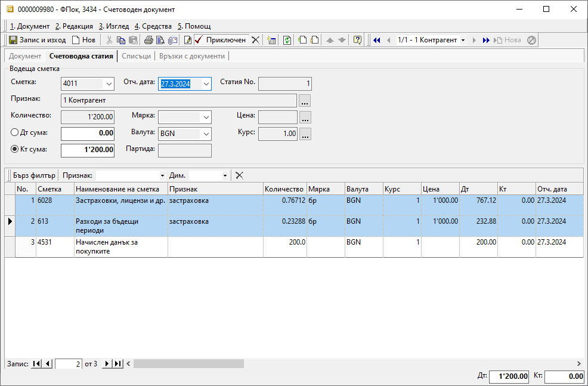The image size is (588, 386).
Task: Jump to the first article with the double-left arrow
Action: (x=376, y=40)
